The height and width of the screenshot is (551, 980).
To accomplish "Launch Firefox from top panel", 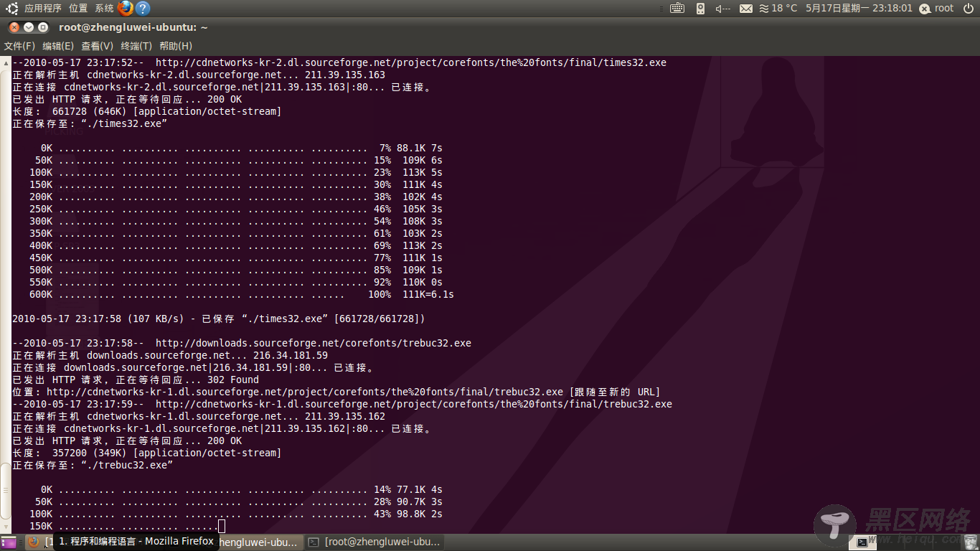I will 126,8.
